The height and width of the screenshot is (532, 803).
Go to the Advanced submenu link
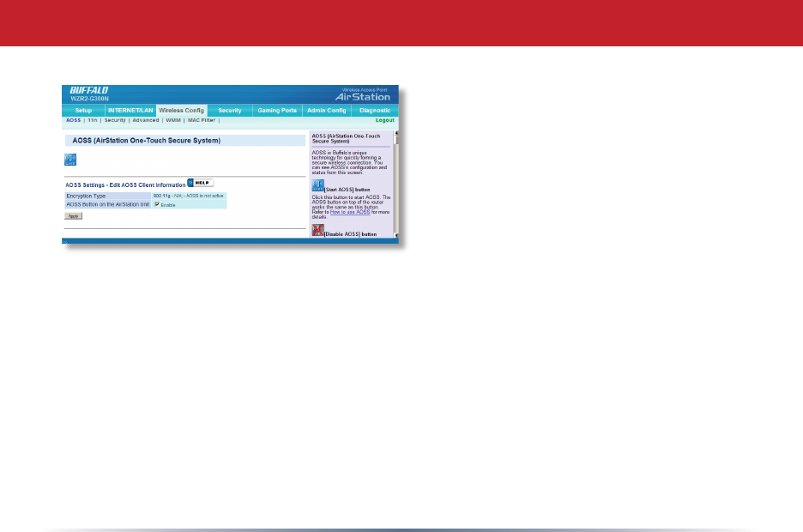tap(146, 120)
